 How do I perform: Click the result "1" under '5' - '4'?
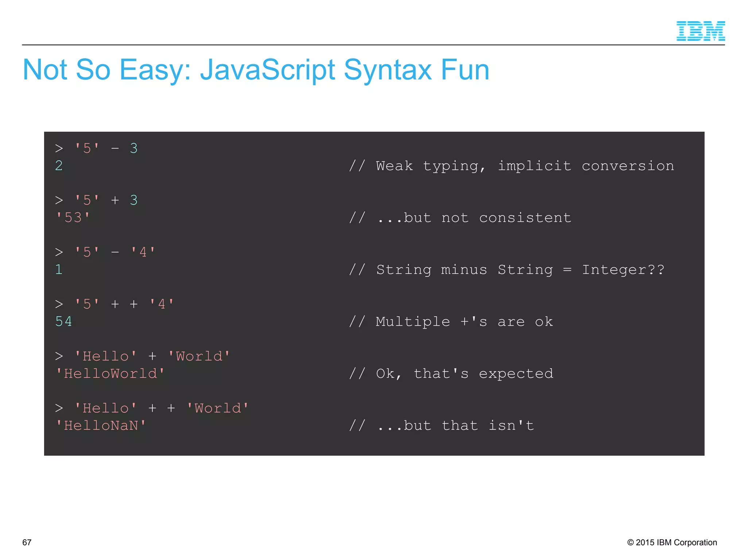click(x=59, y=269)
